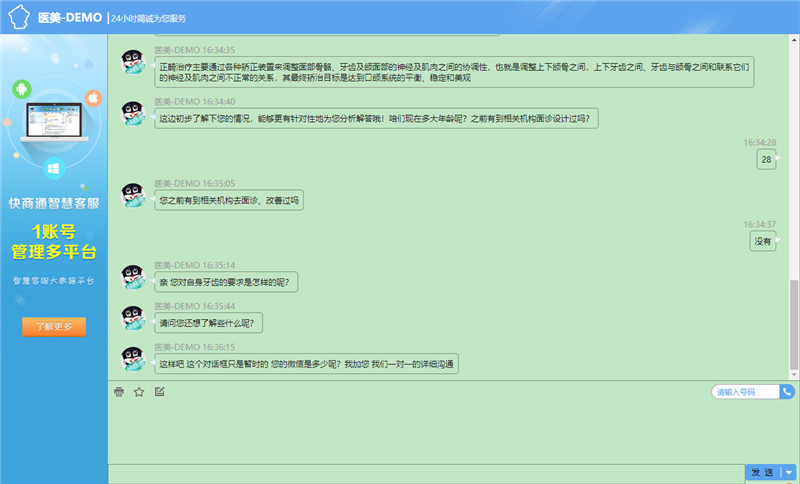Click the phone number input field
This screenshot has height=484, width=800.
coord(745,392)
